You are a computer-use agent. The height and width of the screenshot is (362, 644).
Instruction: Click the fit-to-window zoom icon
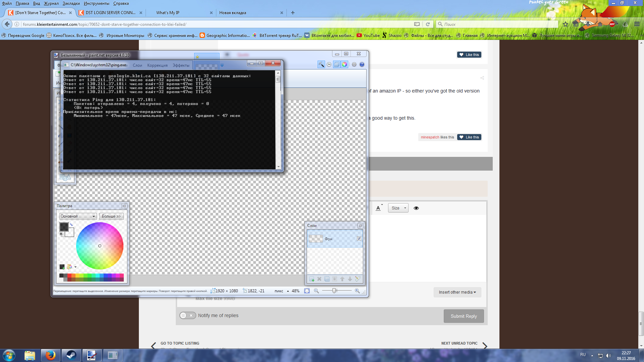(x=307, y=291)
